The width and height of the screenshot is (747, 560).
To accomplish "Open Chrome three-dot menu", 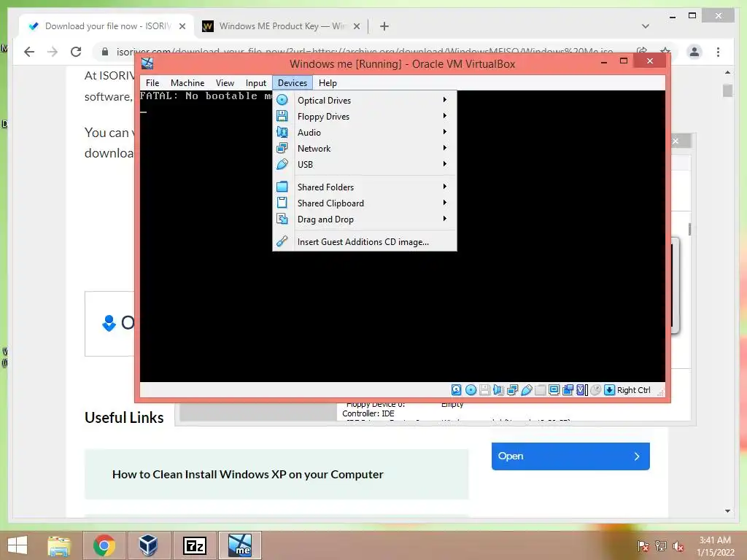I will [718, 52].
